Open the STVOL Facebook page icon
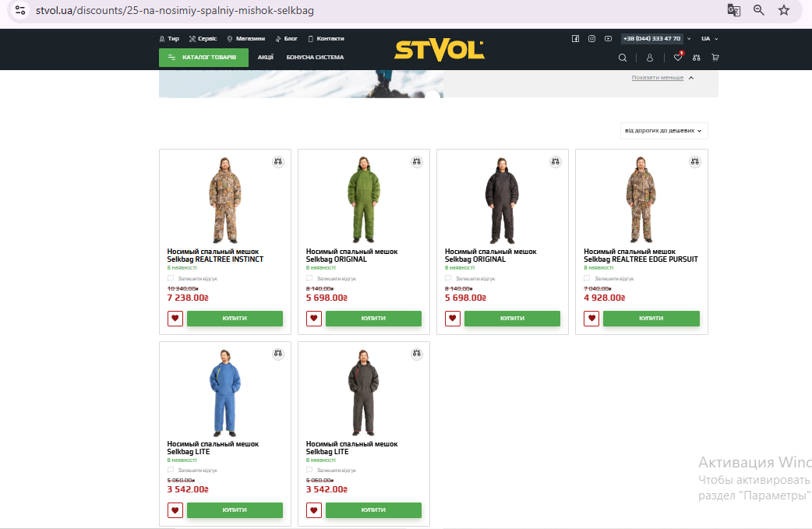This screenshot has width=812, height=529. 575,38
